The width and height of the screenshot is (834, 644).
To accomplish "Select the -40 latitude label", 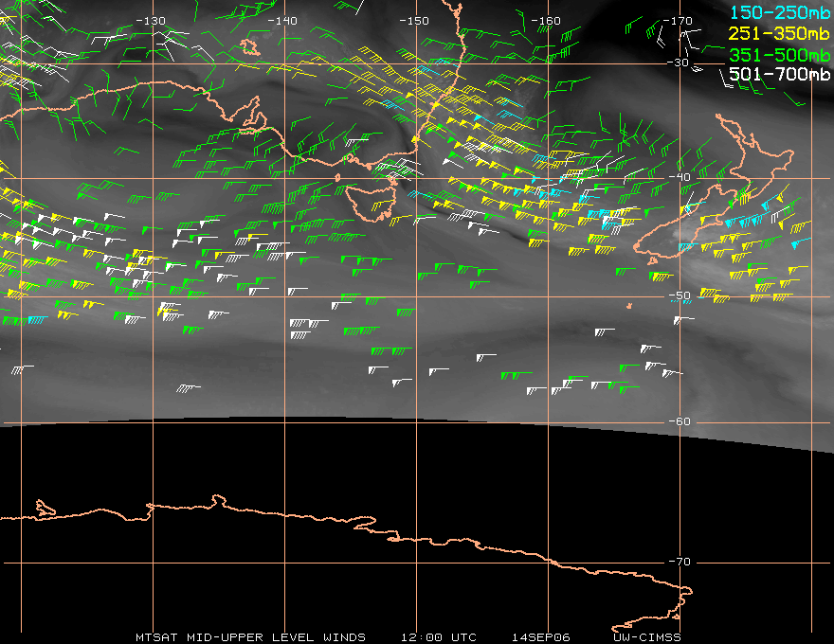I will (679, 179).
